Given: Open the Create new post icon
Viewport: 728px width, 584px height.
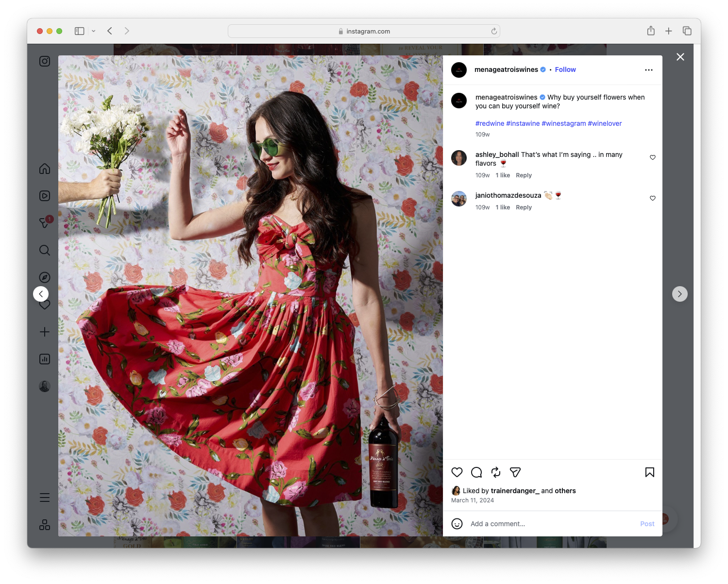Looking at the screenshot, I should tap(44, 332).
